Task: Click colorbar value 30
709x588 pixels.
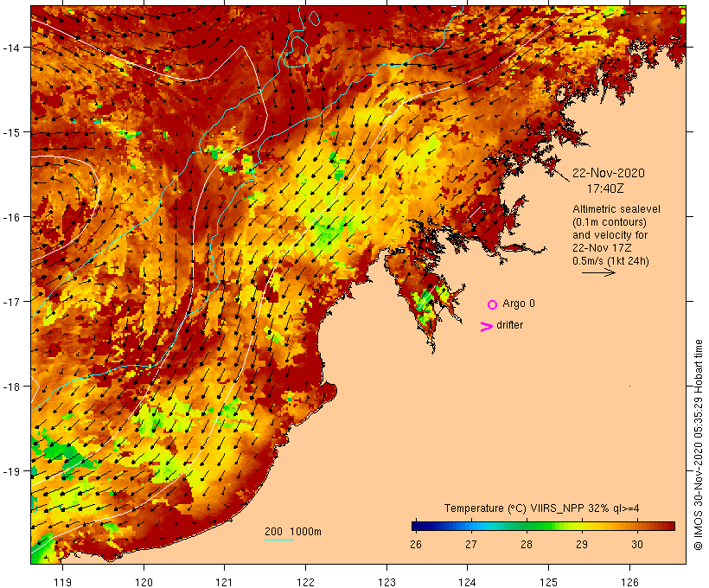Action: pyautogui.click(x=637, y=544)
